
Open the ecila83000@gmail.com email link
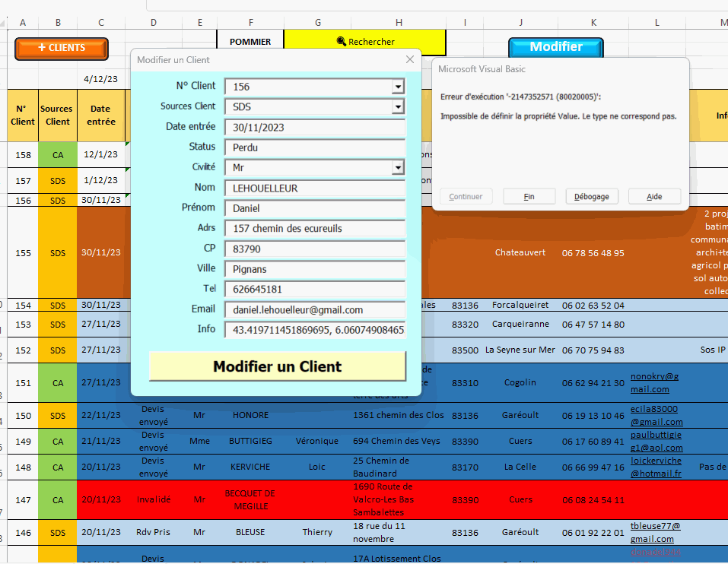(x=656, y=415)
